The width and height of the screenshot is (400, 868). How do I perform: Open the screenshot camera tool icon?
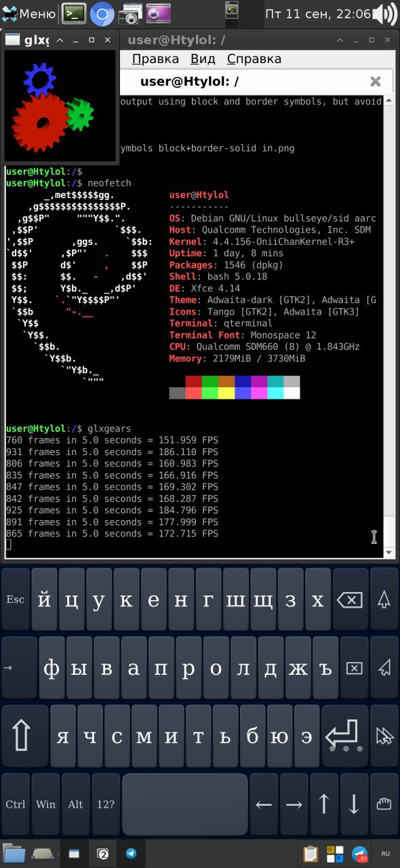pyautogui.click(x=130, y=13)
